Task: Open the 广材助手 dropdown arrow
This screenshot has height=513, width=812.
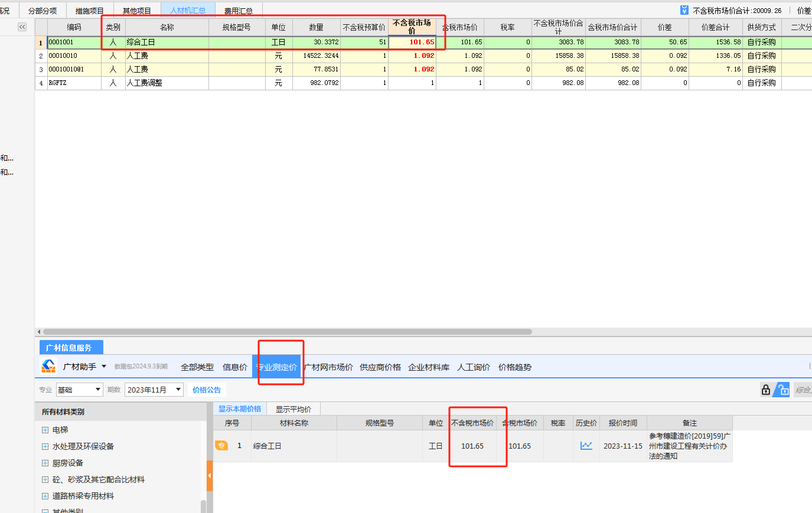Action: tap(104, 367)
